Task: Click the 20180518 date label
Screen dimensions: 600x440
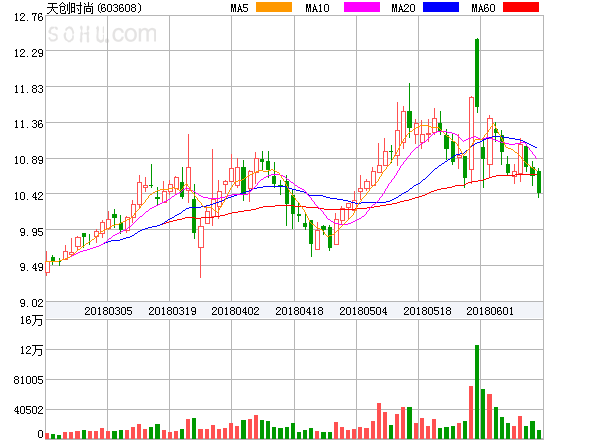Action: click(x=427, y=311)
